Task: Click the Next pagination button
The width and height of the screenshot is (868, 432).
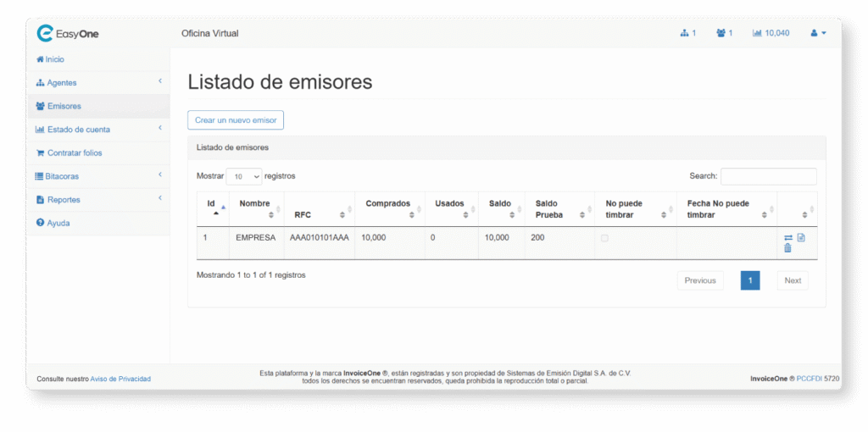Action: [792, 280]
